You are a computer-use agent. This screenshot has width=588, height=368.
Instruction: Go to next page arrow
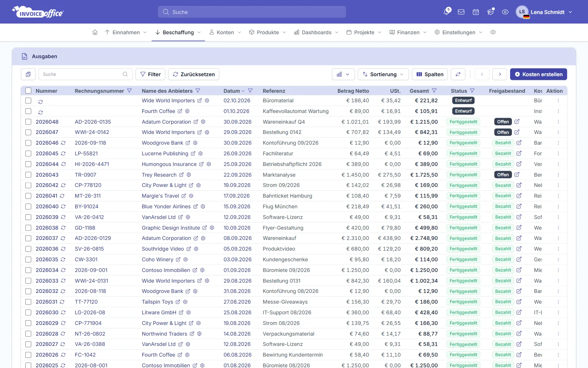coord(500,74)
